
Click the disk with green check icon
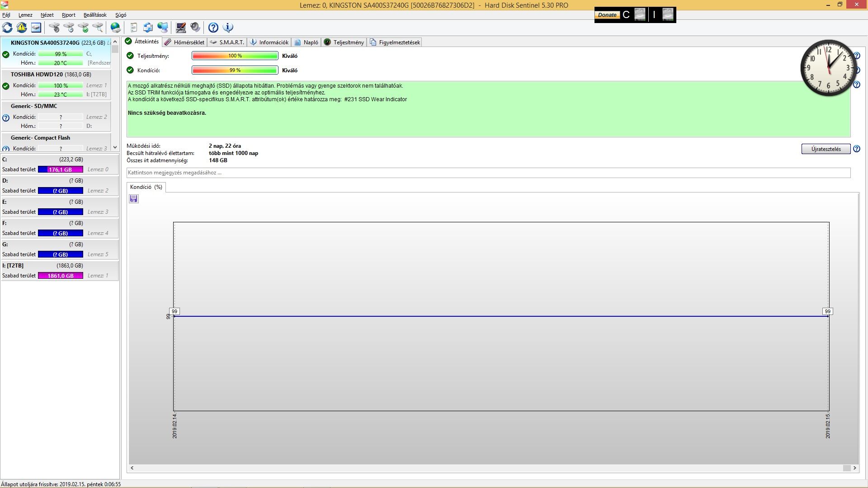[x=83, y=28]
